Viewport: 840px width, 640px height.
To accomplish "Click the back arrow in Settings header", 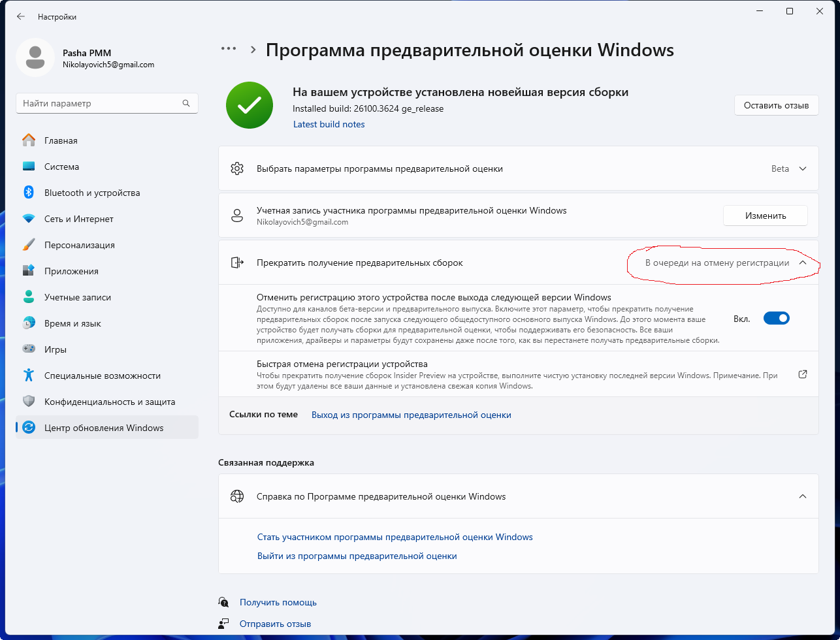I will (21, 17).
